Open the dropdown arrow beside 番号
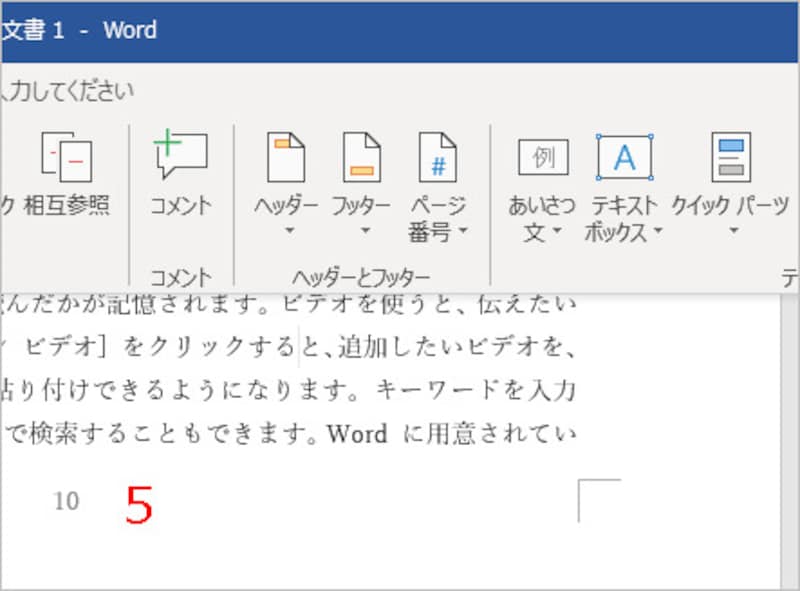The image size is (800, 591). click(463, 233)
